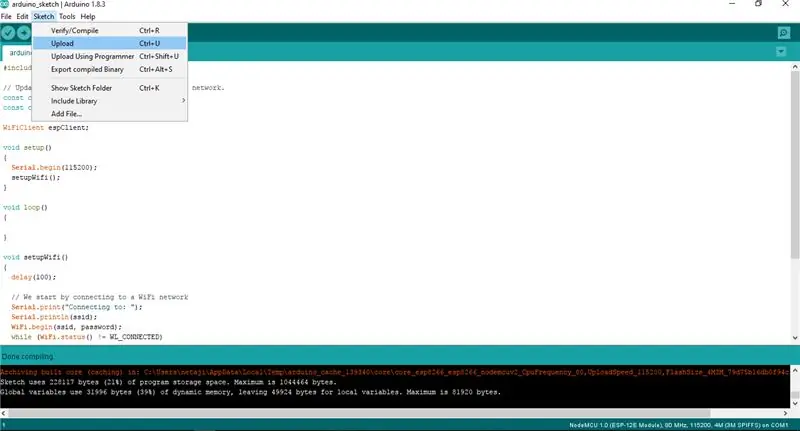Click the red 'Archiving built core' console line
This screenshot has width=800, height=431.
pyautogui.click(x=395, y=372)
